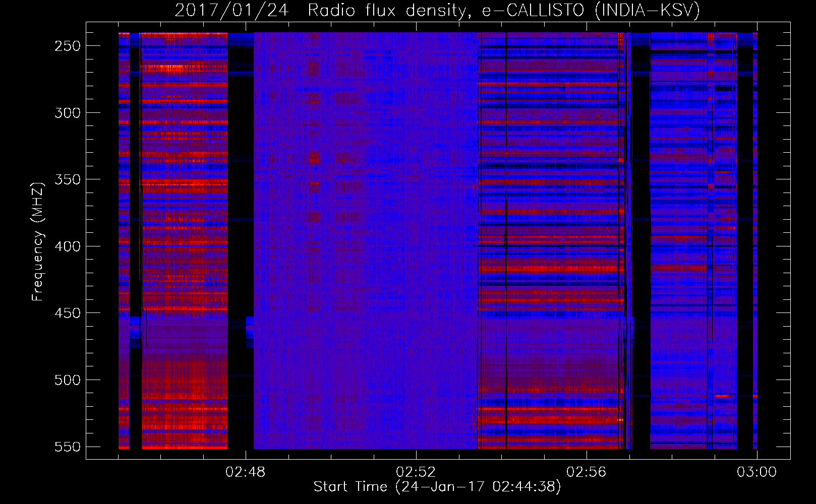This screenshot has height=504, width=816.
Task: Click the 450 frequency tick label
Action: (68, 313)
